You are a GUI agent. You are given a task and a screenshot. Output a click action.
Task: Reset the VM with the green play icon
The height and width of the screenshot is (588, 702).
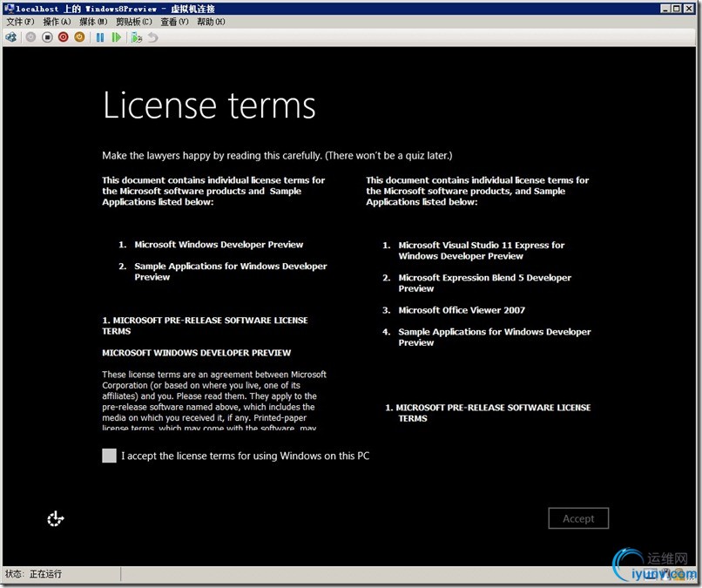[117, 37]
